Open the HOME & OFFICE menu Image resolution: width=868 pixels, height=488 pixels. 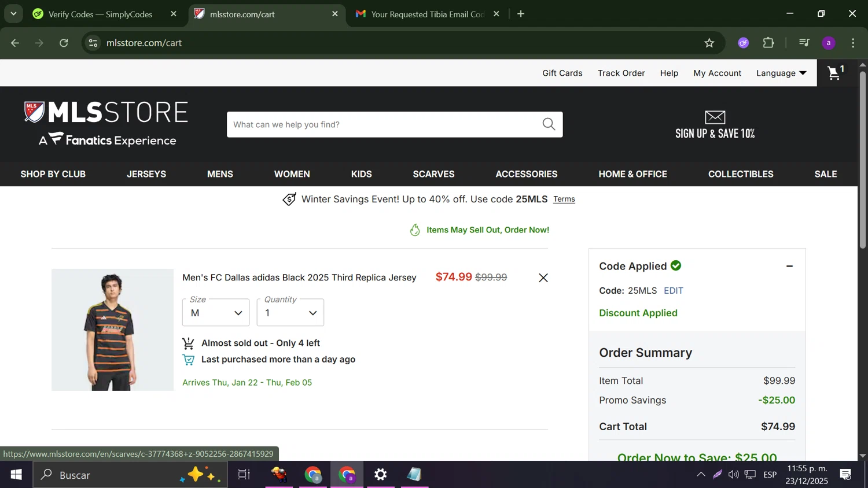click(633, 174)
